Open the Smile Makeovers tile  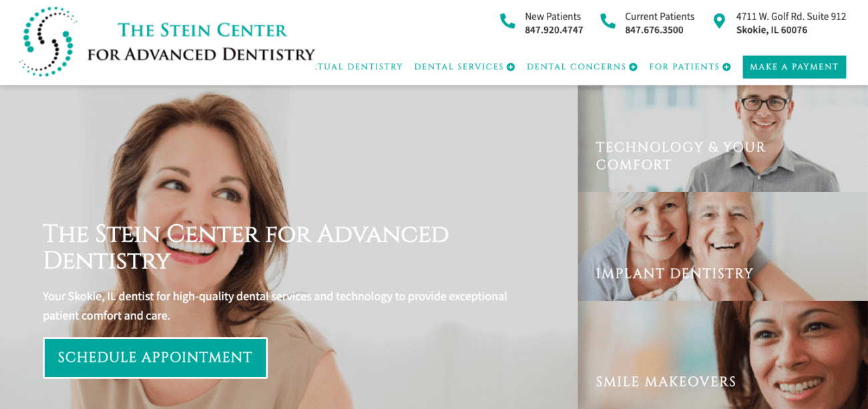[x=722, y=355]
